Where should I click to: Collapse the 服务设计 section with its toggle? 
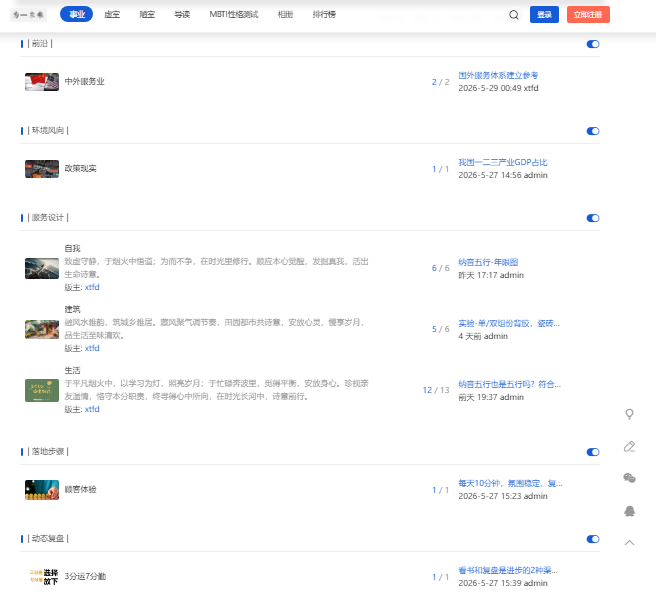pos(593,218)
